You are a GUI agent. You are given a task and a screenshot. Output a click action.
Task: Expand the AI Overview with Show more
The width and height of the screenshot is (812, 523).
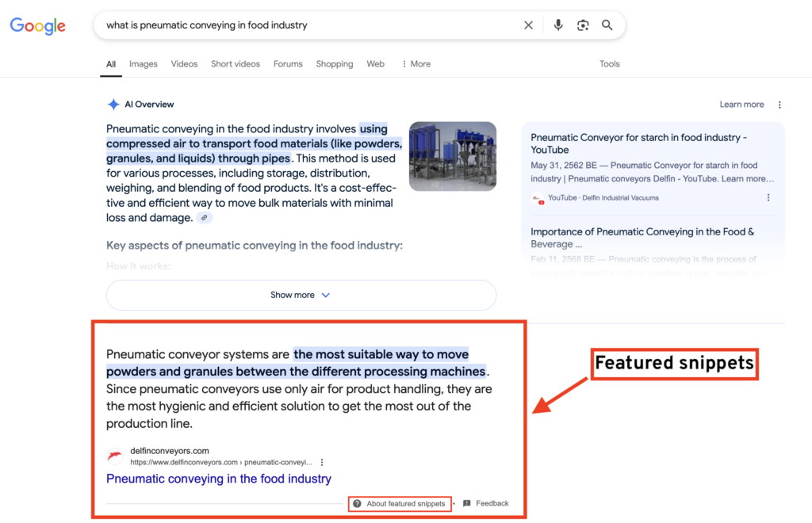[301, 295]
